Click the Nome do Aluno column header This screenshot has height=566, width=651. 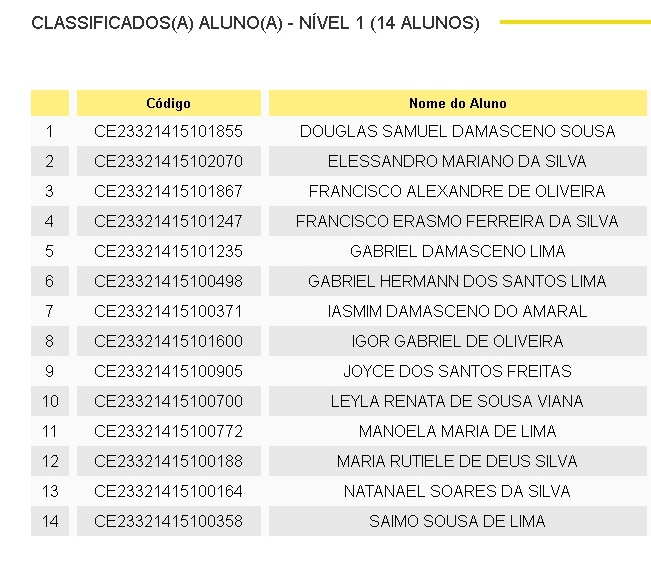[458, 103]
